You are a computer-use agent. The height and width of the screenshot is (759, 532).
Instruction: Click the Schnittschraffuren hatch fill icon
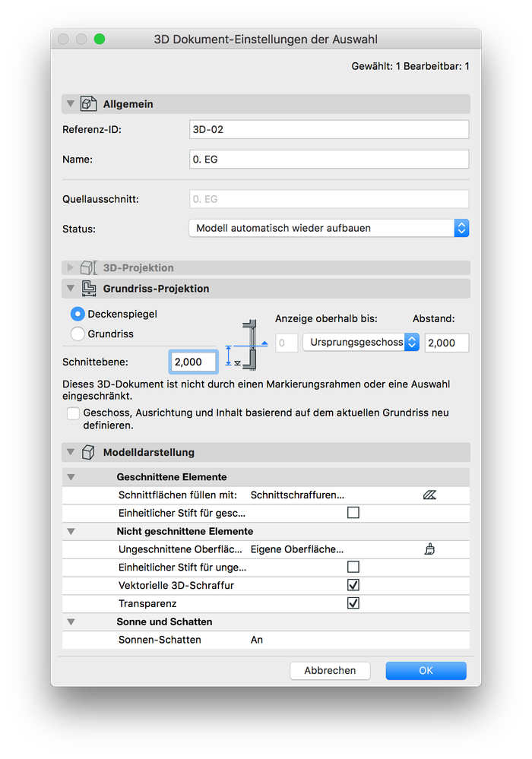429,495
